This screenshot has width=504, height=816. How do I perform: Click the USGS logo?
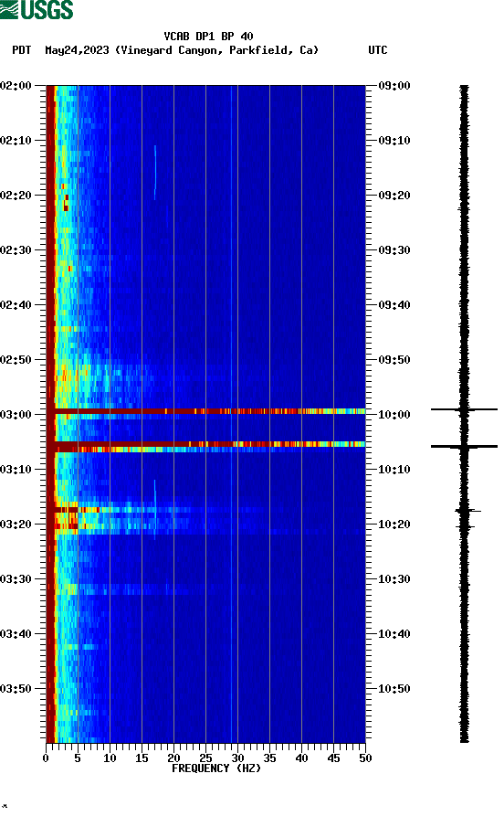[37, 9]
